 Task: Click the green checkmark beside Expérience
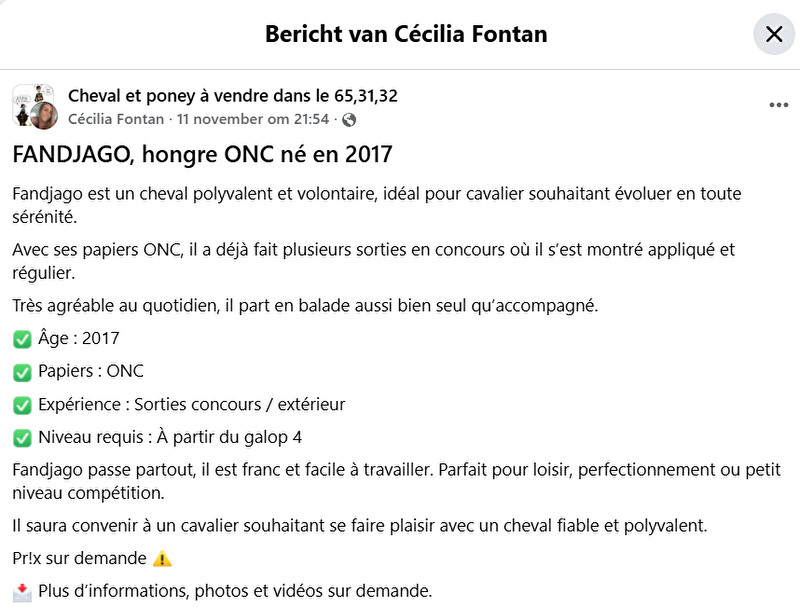[x=22, y=405]
